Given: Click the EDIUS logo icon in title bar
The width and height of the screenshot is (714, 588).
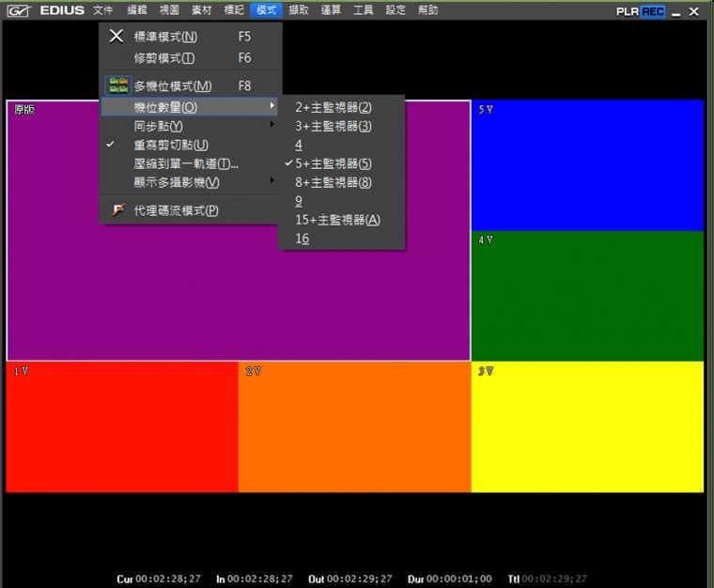Looking at the screenshot, I should point(18,11).
